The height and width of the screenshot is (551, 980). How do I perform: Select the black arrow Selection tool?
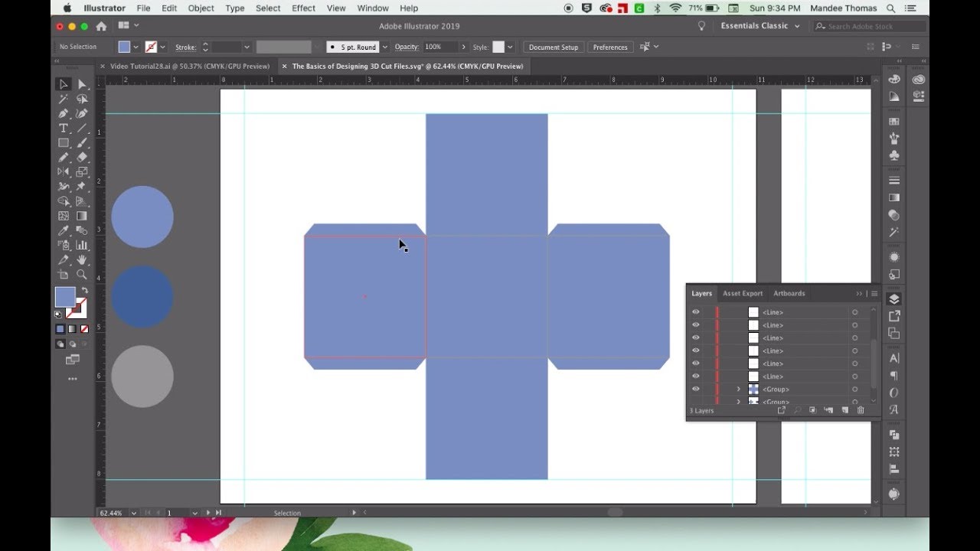64,84
